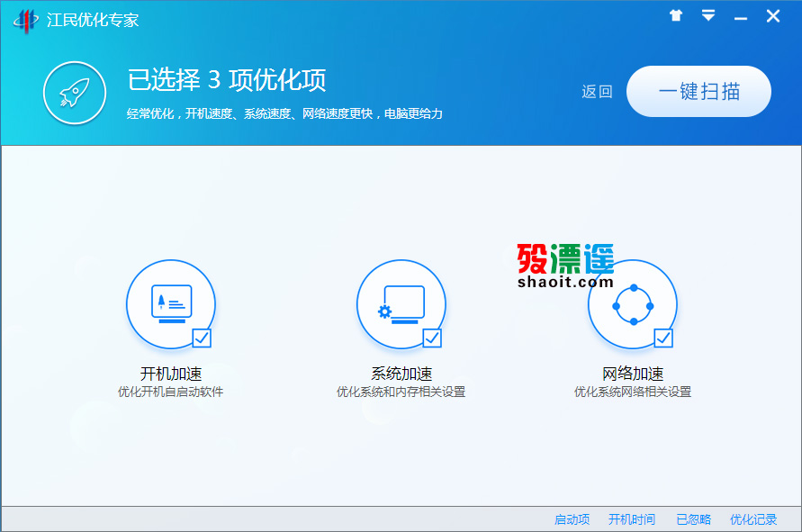Screen dimensions: 802x532
Task: Click the rocket icon in the header
Action: [75, 93]
